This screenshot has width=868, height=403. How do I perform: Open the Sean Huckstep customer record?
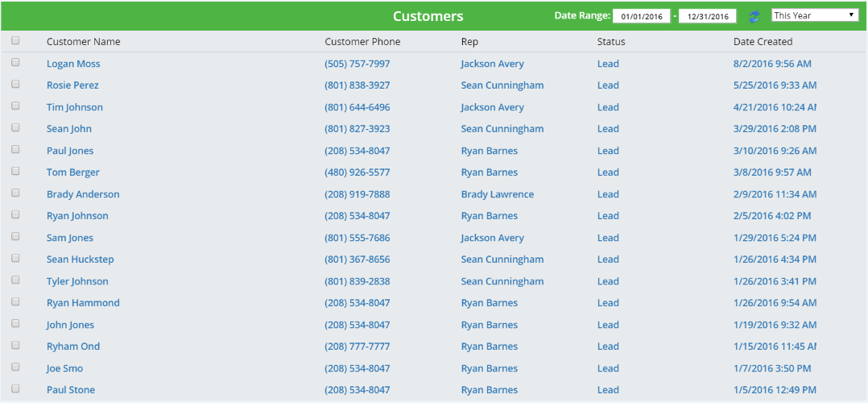point(81,260)
